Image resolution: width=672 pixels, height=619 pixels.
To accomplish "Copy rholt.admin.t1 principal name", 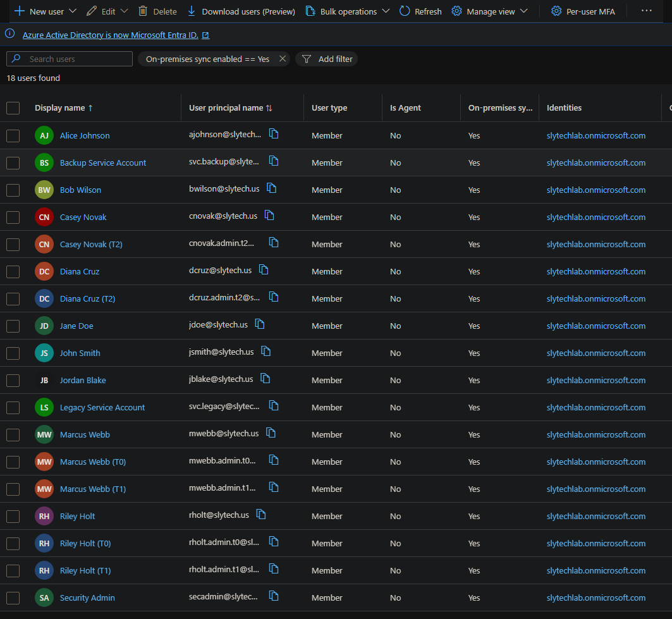I will click(274, 568).
